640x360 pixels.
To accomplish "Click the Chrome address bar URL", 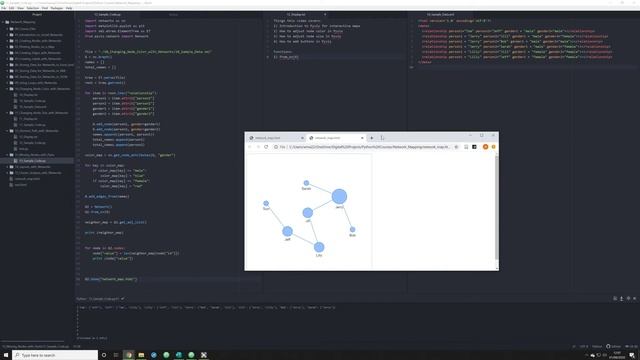I will pos(369,147).
